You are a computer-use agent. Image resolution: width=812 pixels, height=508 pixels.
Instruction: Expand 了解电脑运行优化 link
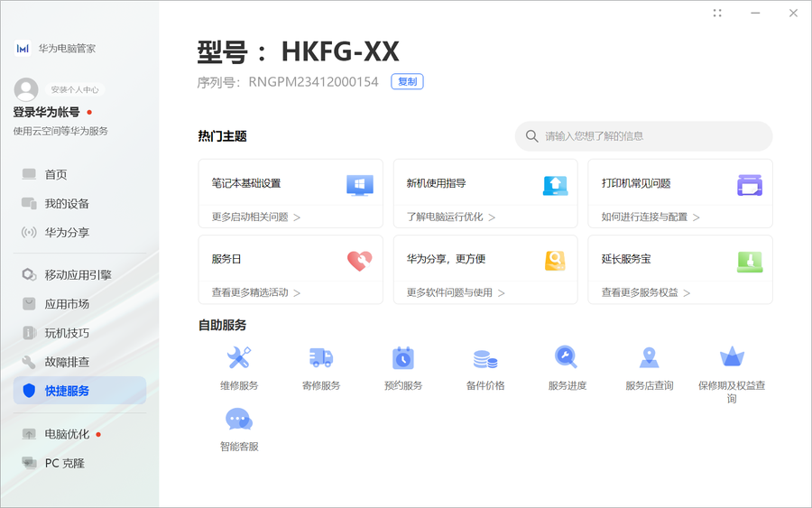click(451, 217)
